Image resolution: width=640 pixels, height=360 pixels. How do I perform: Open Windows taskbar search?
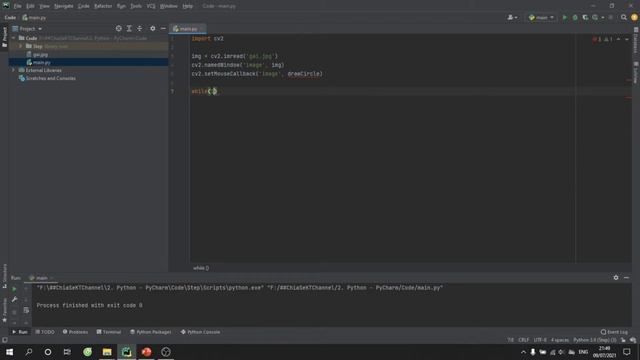29,352
